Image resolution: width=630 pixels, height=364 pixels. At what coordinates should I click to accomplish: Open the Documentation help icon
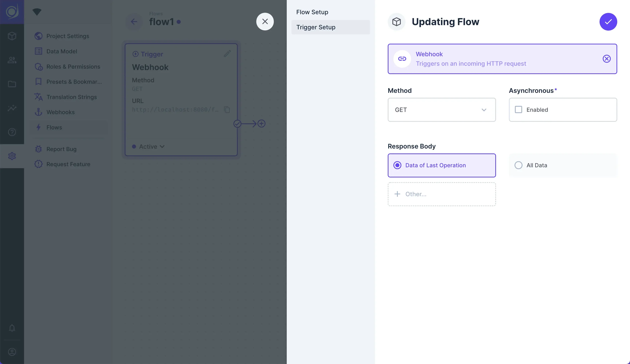(12, 132)
